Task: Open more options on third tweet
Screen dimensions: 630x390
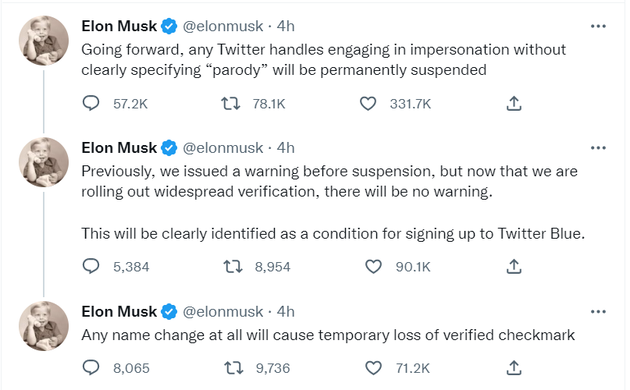Action: click(x=598, y=312)
